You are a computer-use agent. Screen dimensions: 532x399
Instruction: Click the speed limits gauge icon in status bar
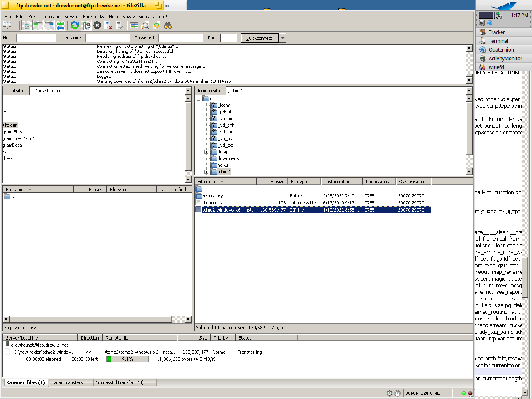click(x=397, y=393)
